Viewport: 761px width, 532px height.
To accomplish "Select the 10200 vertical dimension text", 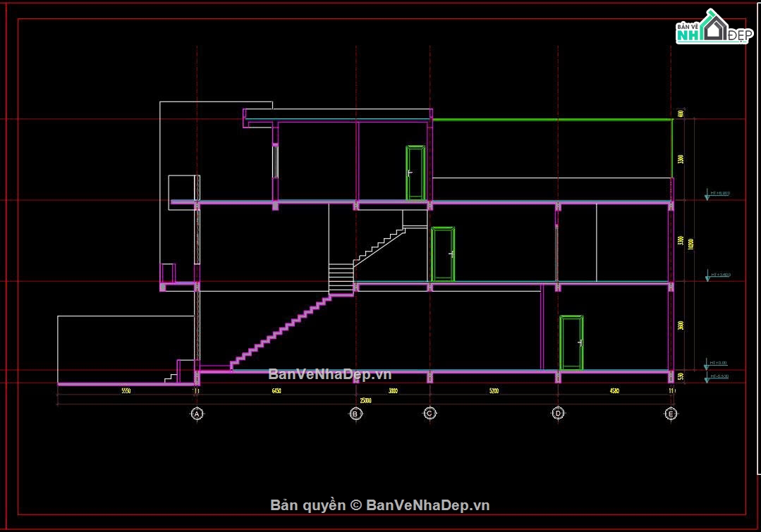I will [x=690, y=244].
